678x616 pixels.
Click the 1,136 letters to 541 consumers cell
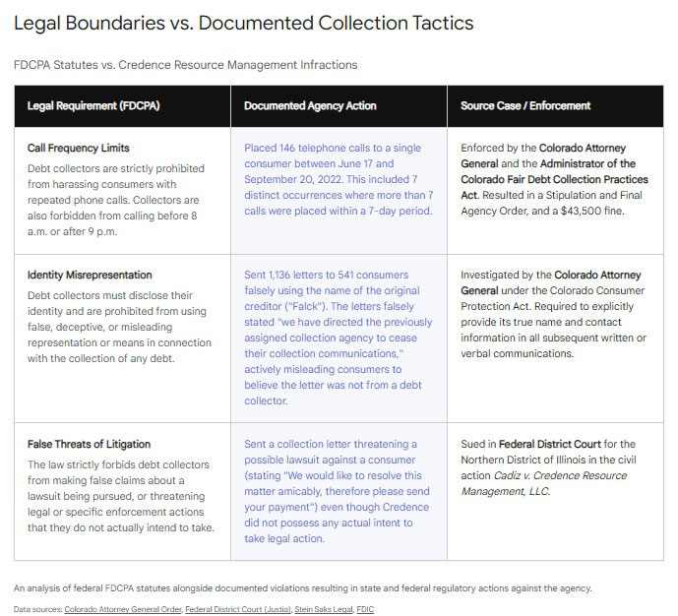(337, 337)
